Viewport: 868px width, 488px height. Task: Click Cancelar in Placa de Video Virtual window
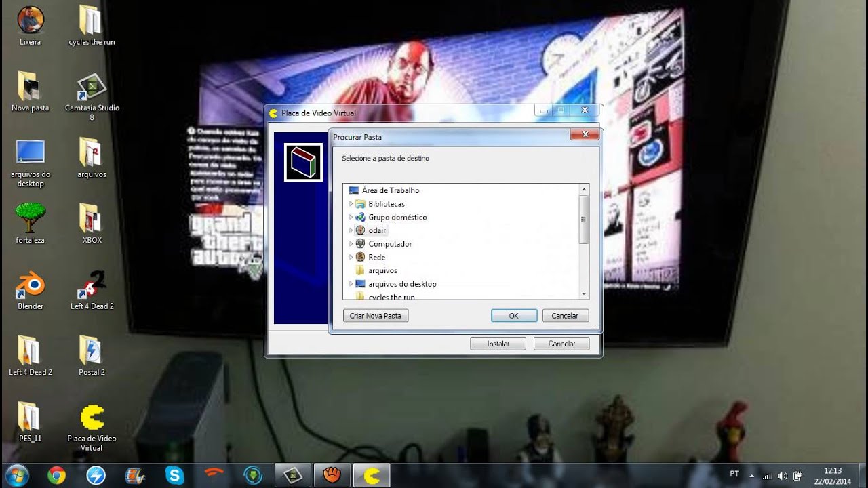coord(561,344)
